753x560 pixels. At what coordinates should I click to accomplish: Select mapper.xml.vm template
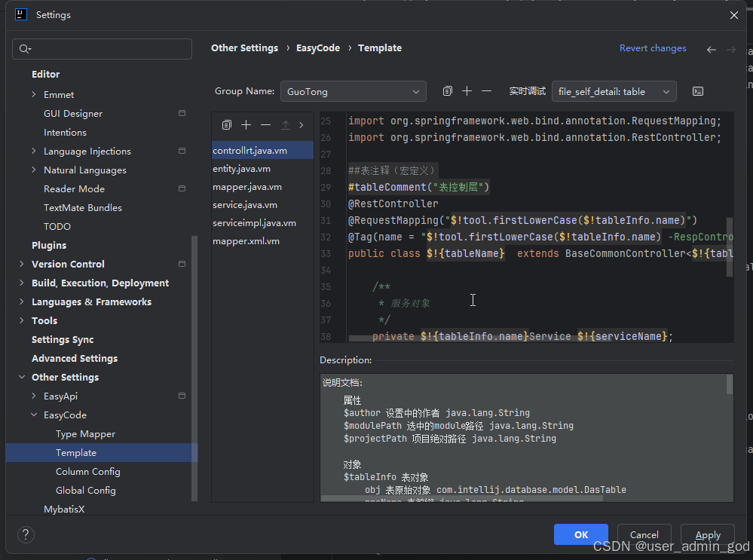(x=262, y=241)
